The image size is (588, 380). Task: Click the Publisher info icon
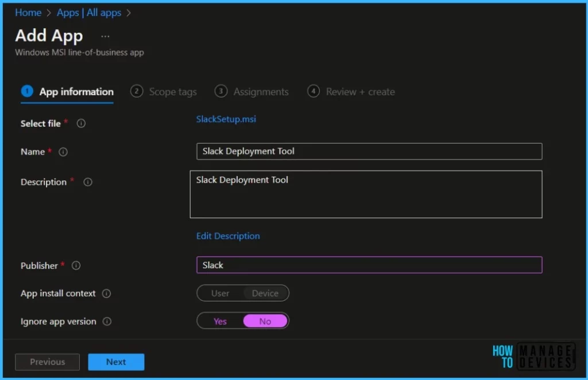click(x=76, y=266)
